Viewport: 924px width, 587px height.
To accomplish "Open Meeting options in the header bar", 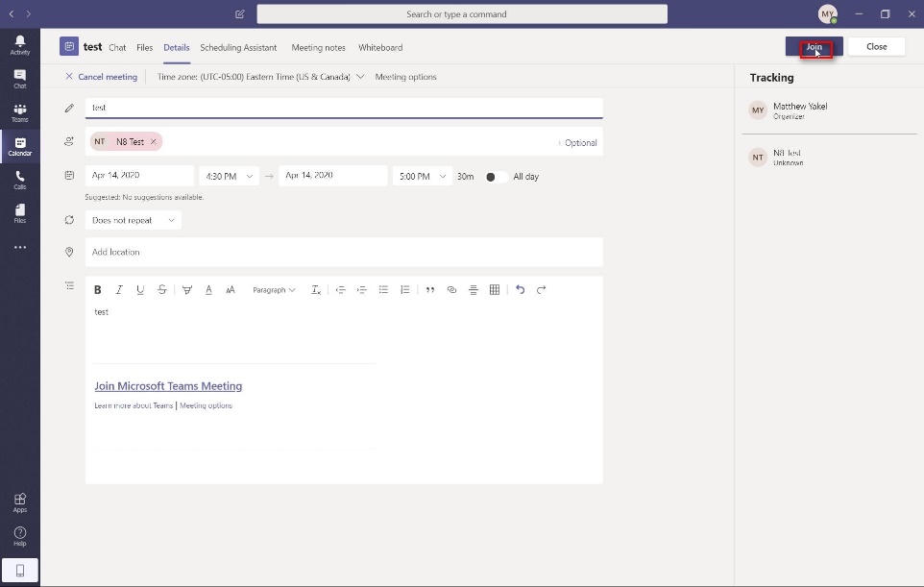I will pyautogui.click(x=405, y=77).
